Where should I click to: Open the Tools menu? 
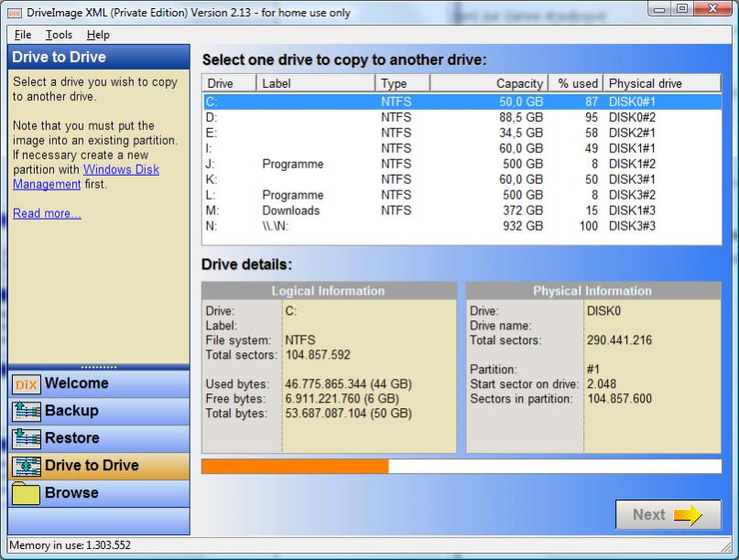coord(59,35)
